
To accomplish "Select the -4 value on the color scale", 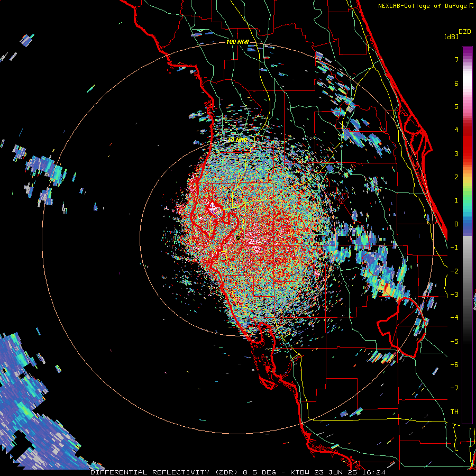I will (x=454, y=318).
